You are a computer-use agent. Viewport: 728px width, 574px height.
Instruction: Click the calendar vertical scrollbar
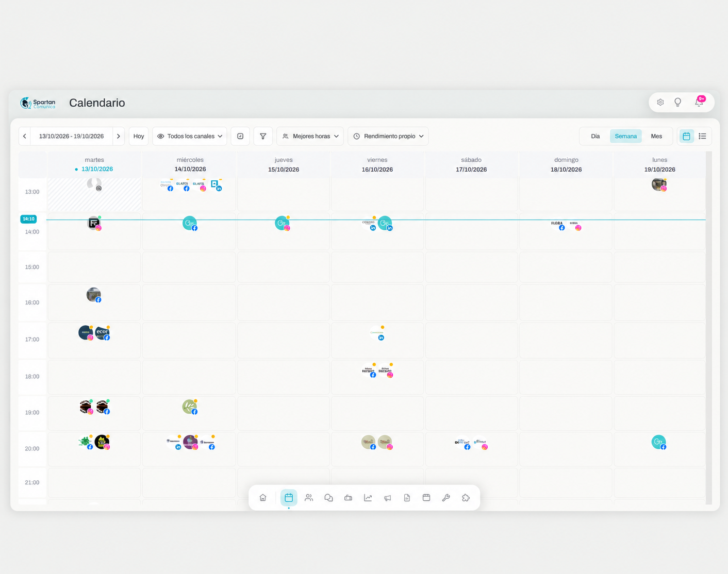[x=709, y=328]
